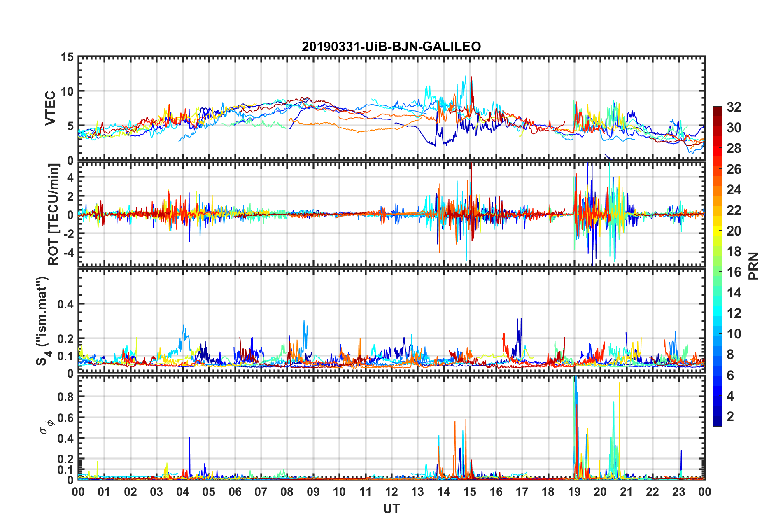Screen dimensions: 783x532
Task: Click the ROT [TECU/min] axis label
Action: click(x=54, y=215)
